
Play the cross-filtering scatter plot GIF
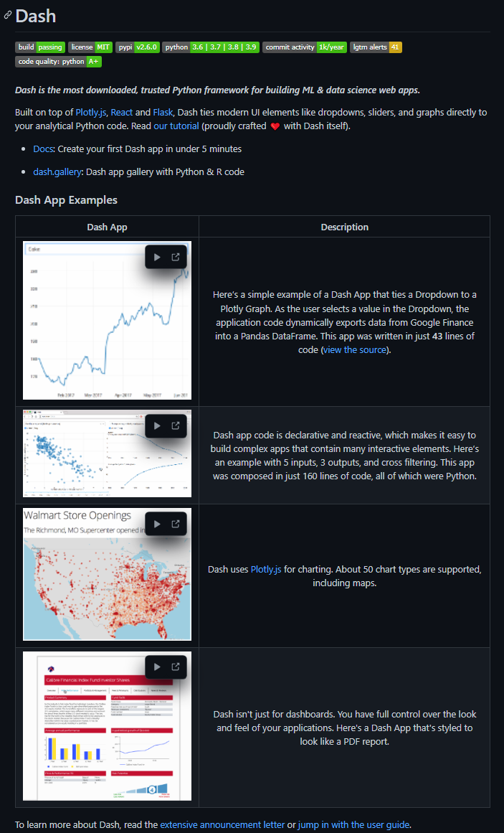point(157,425)
